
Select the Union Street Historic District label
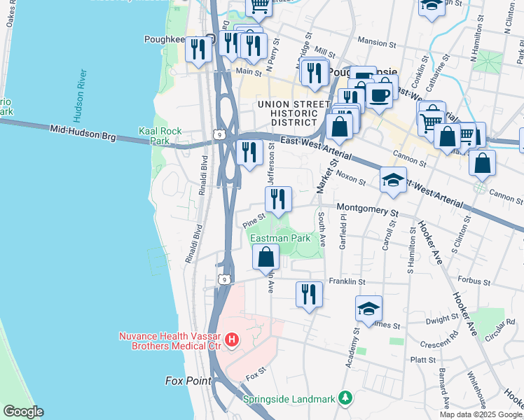pos(293,113)
